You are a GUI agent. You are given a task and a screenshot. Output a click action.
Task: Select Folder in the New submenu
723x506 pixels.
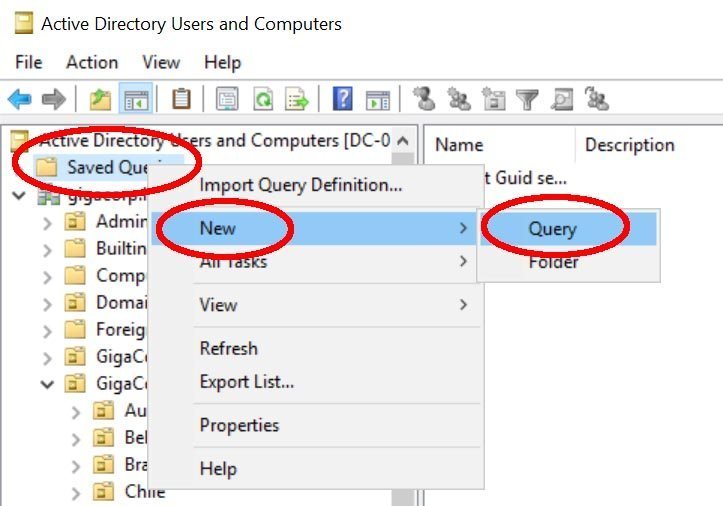(x=569, y=262)
